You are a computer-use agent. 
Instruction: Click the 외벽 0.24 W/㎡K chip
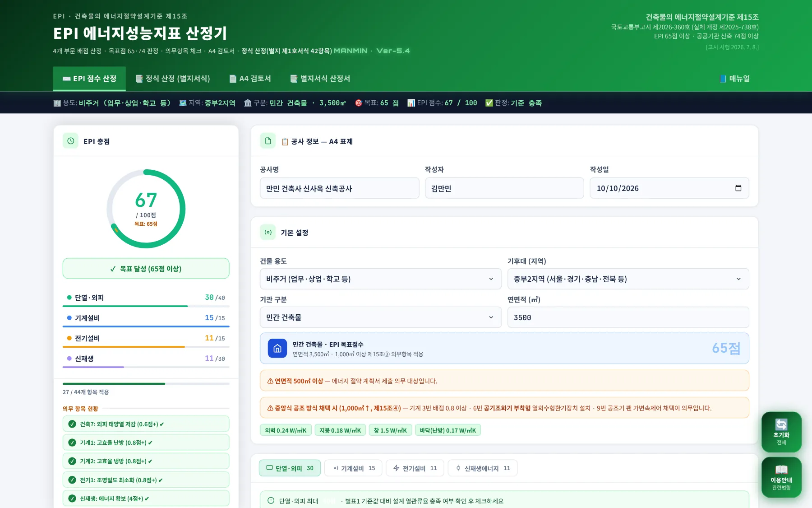(x=286, y=430)
